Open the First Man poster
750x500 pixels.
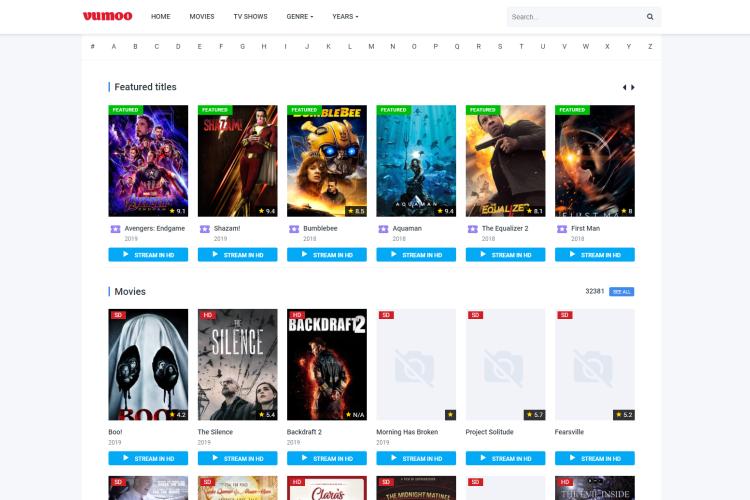(595, 161)
